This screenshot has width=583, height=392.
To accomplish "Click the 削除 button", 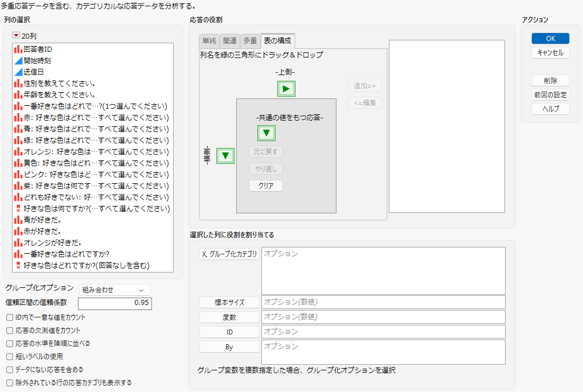I will (551, 81).
